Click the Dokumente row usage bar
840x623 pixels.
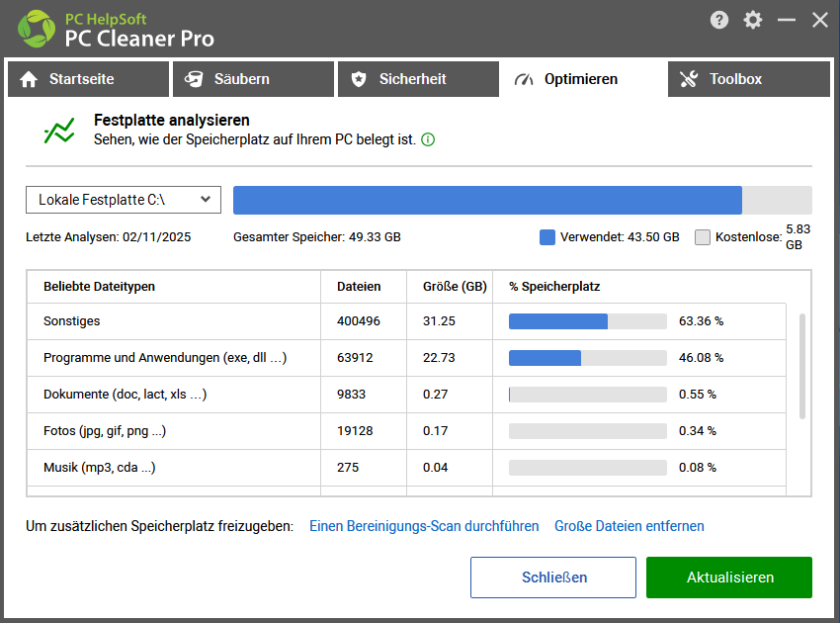pyautogui.click(x=588, y=394)
